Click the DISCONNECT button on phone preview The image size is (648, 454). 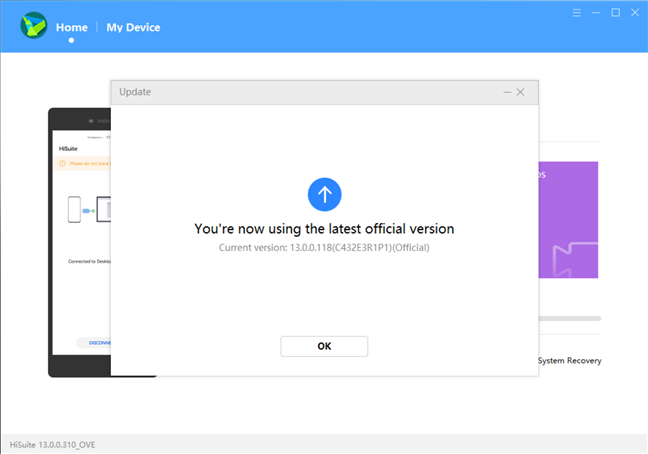[94, 343]
